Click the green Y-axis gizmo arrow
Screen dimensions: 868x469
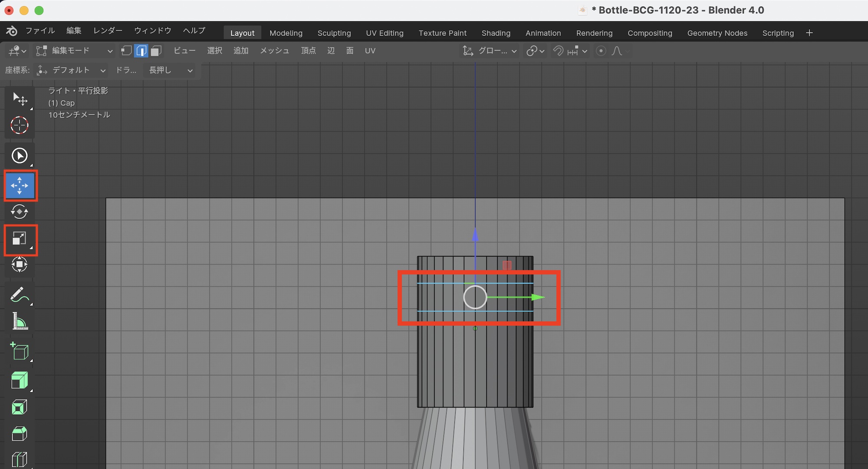point(538,297)
